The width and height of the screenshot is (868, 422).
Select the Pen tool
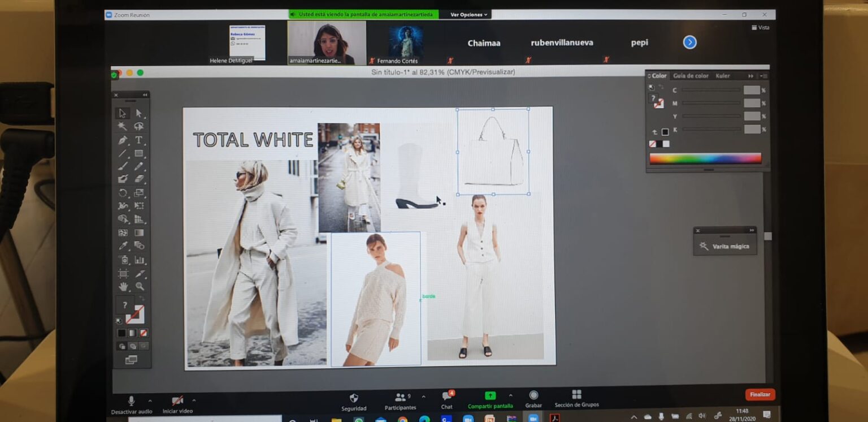(123, 140)
